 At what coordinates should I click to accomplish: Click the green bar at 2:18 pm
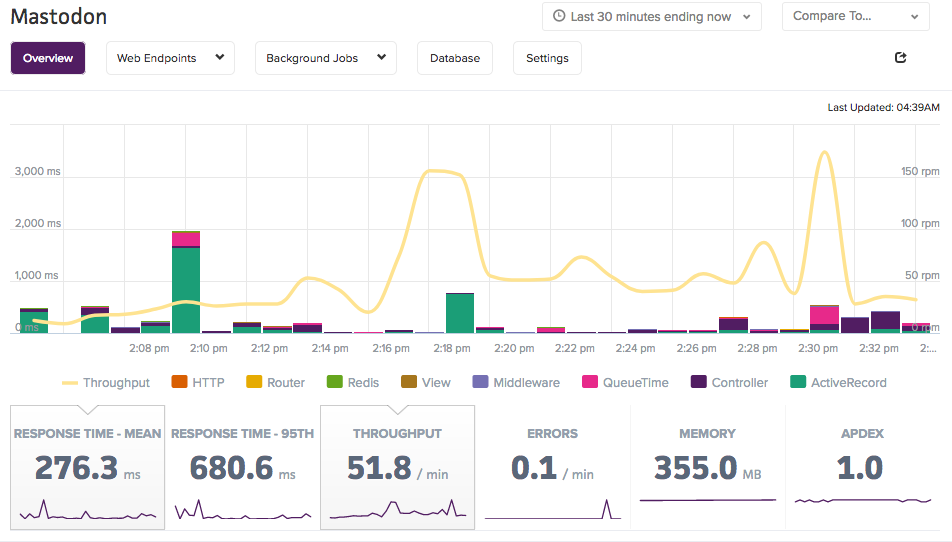[x=460, y=313]
